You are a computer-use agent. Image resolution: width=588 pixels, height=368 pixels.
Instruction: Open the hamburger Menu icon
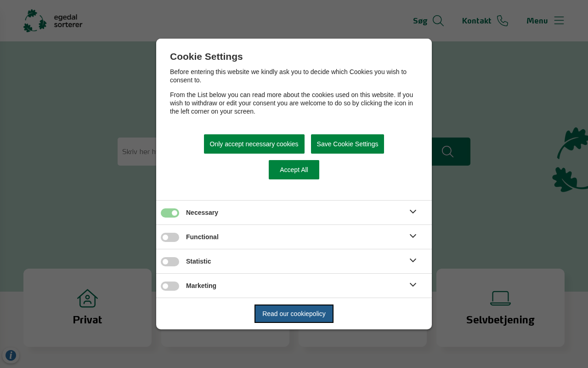[559, 20]
